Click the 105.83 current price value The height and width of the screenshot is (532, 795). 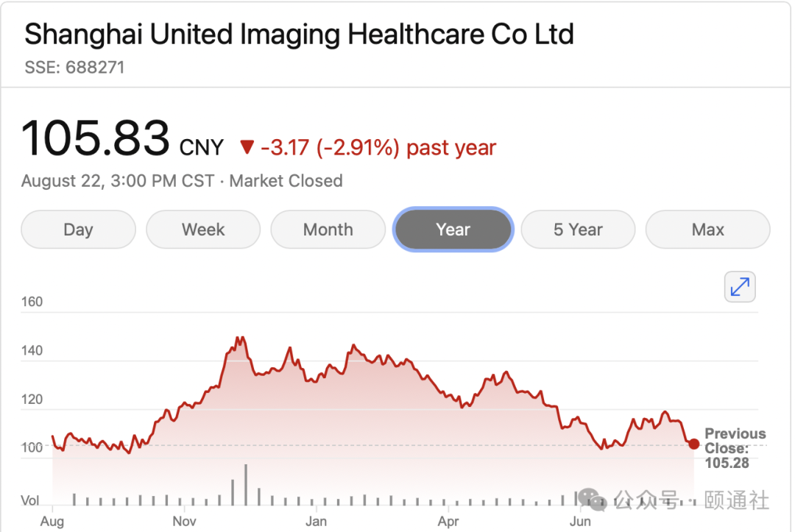click(x=96, y=138)
